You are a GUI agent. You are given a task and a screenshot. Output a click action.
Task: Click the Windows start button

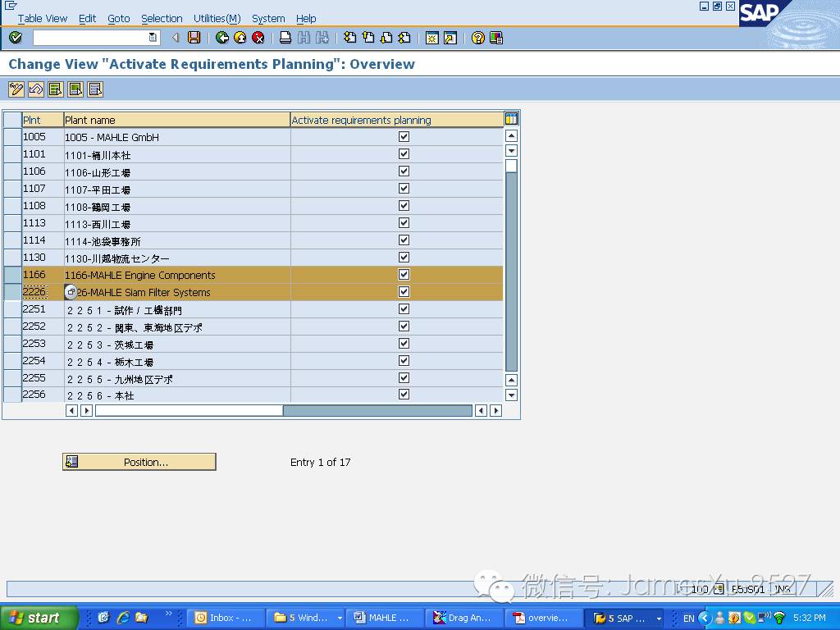pyautogui.click(x=39, y=618)
